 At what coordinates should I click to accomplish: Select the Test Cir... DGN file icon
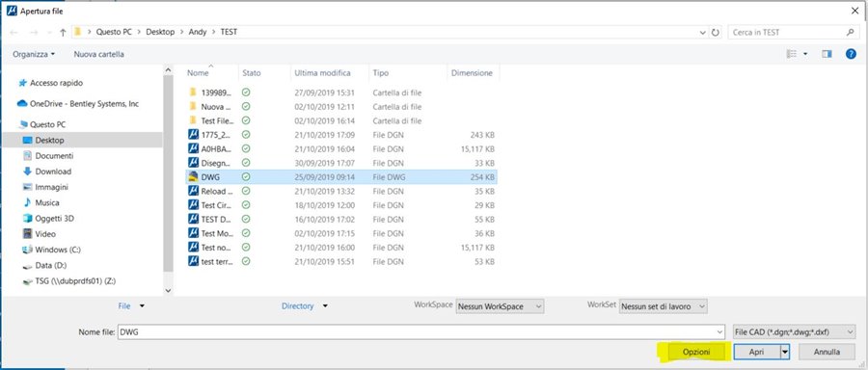(193, 204)
